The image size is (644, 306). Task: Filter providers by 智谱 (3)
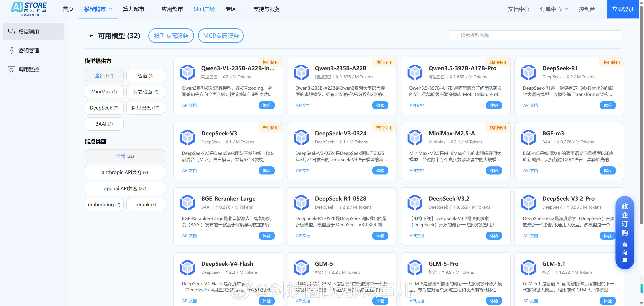[x=146, y=76]
